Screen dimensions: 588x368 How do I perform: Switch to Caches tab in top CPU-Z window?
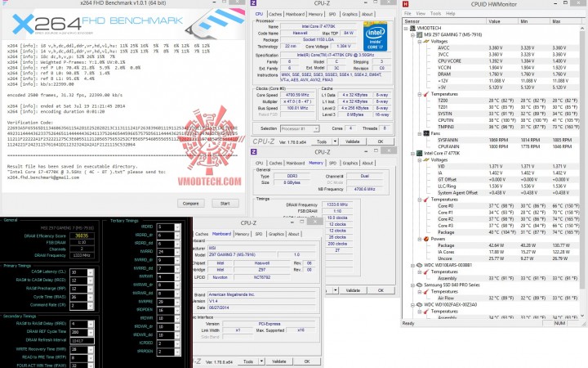tap(275, 14)
